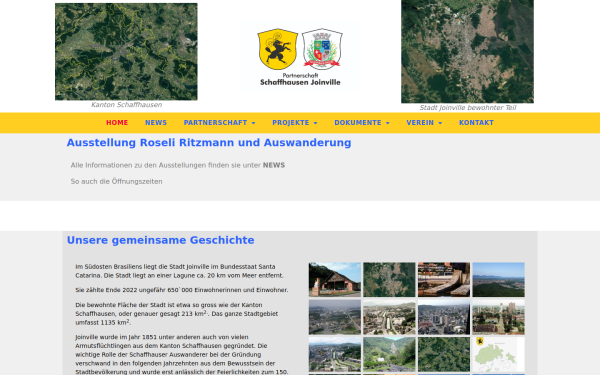
Task: Open third-row first photo of city road
Action: click(x=335, y=354)
